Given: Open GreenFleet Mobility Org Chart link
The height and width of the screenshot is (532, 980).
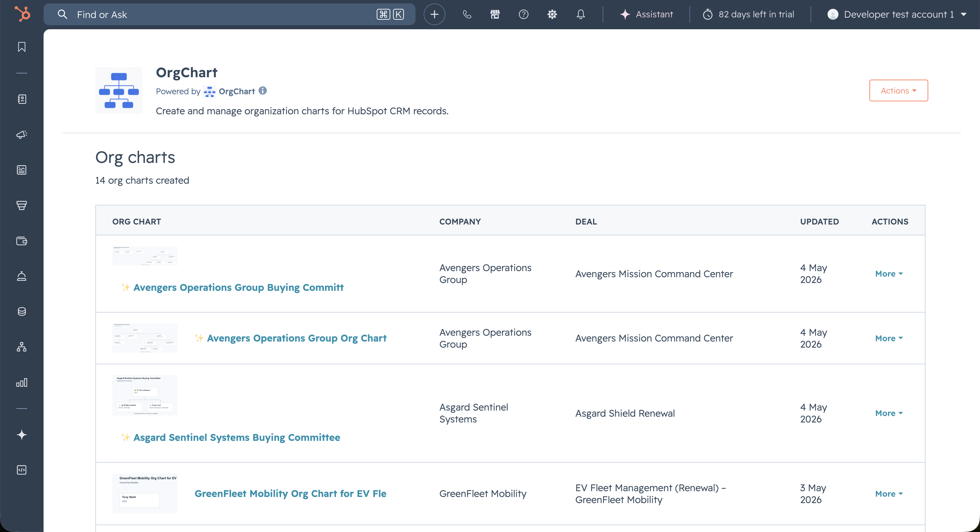Looking at the screenshot, I should (291, 494).
